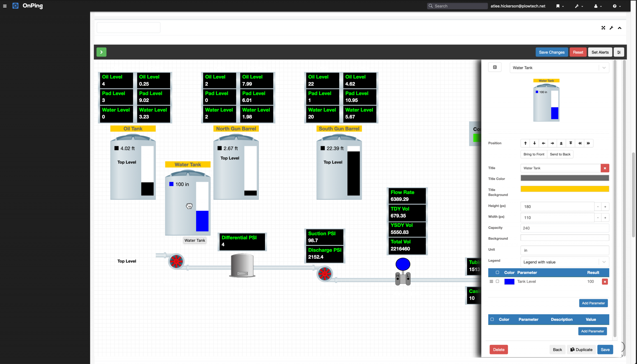Select the fullscreen expand icon near Save Changes
Image resolution: width=637 pixels, height=364 pixels.
coord(603,28)
